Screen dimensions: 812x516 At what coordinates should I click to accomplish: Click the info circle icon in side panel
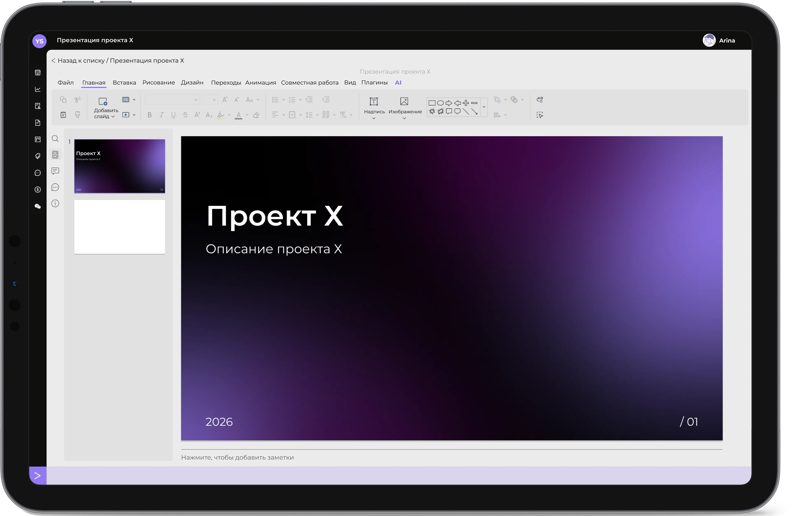coord(55,204)
